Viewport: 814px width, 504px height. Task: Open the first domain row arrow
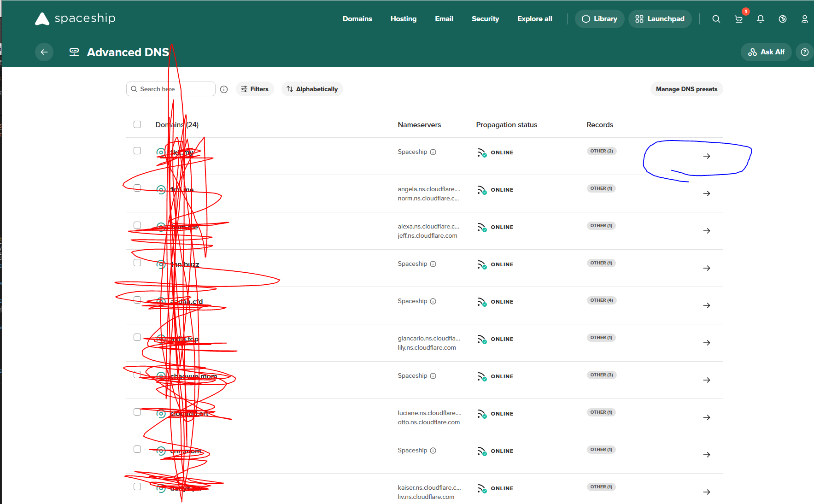(x=706, y=156)
